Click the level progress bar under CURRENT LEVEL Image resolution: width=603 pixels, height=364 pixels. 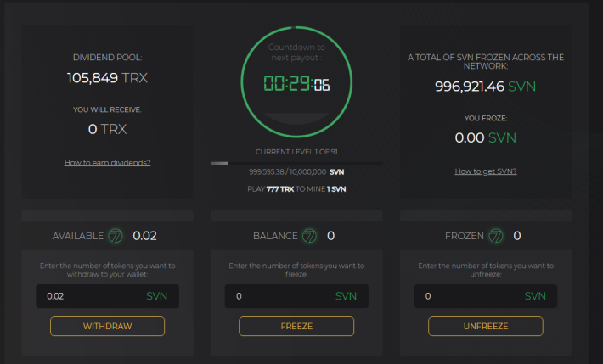(296, 163)
